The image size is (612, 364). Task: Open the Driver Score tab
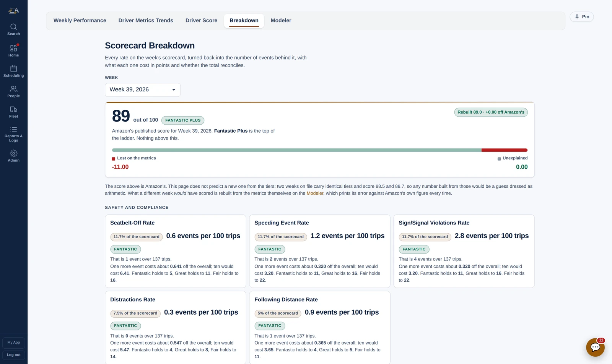(201, 21)
